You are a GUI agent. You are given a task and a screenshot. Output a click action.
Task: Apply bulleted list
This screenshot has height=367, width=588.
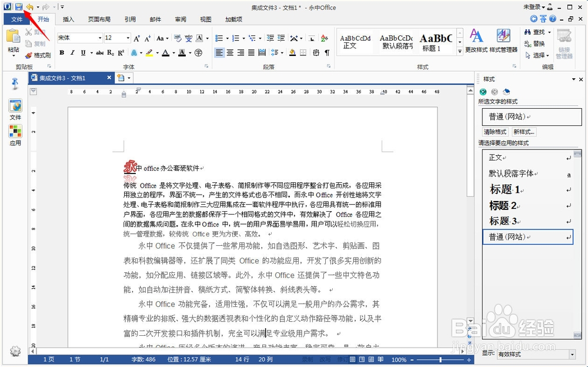pos(219,38)
